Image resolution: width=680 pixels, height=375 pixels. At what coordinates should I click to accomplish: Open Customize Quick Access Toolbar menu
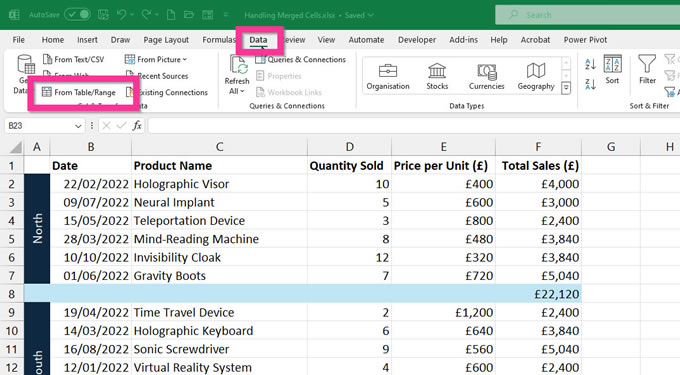pyautogui.click(x=226, y=15)
